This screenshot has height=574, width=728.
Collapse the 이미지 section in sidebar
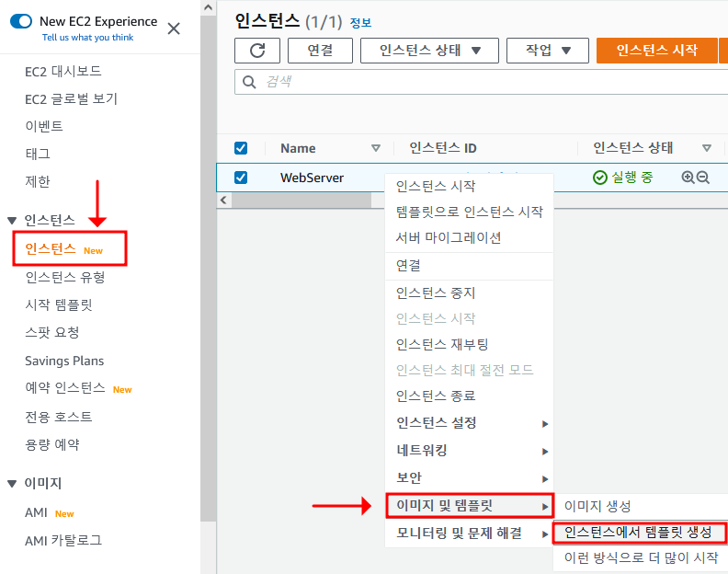tap(13, 484)
